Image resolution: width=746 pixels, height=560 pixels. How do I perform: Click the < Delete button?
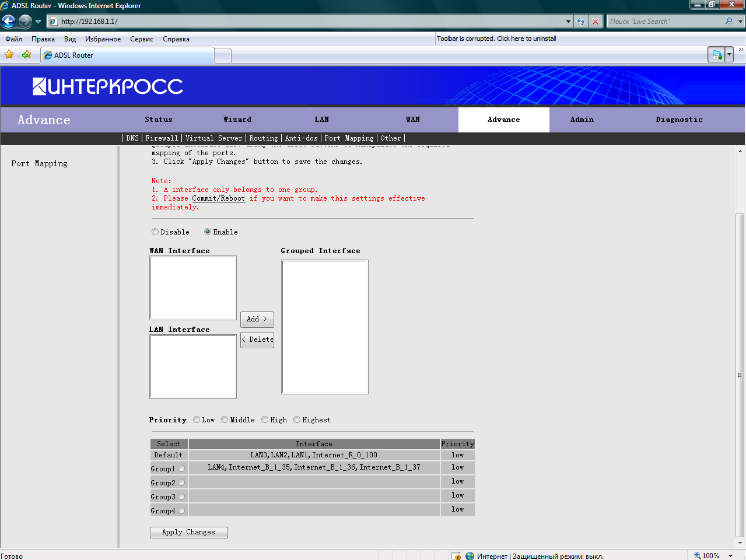click(257, 339)
